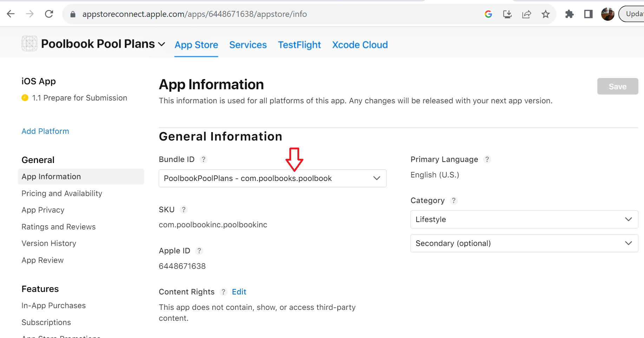Open 1.1 Prepare for Submission version
The width and height of the screenshot is (644, 338).
click(80, 98)
